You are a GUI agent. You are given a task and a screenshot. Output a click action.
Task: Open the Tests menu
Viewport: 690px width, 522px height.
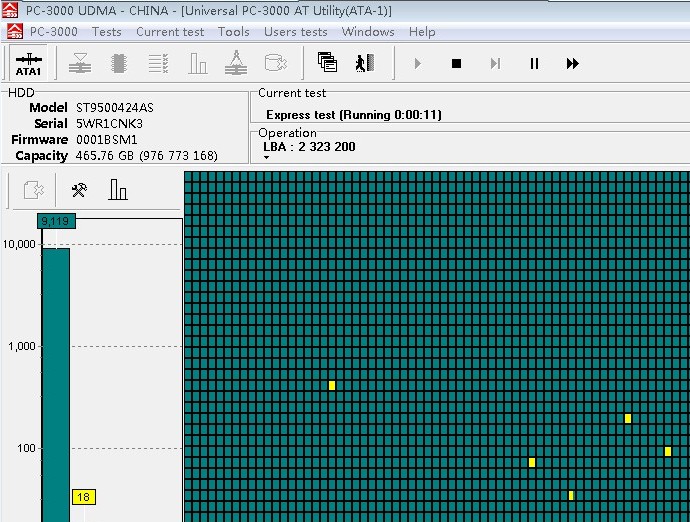pos(106,32)
